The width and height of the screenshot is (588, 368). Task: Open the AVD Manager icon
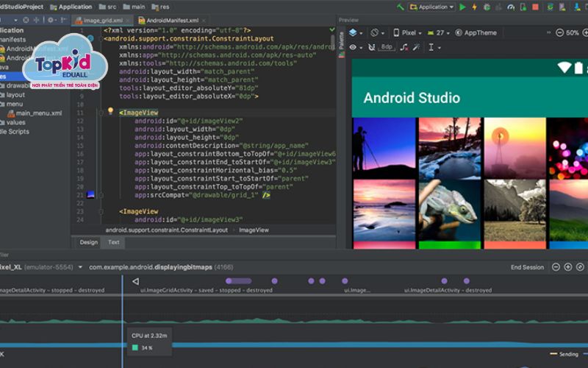[x=562, y=7]
